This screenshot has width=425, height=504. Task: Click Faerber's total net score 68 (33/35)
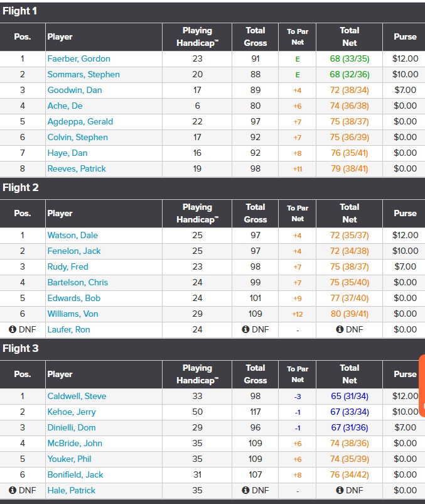[x=350, y=58]
